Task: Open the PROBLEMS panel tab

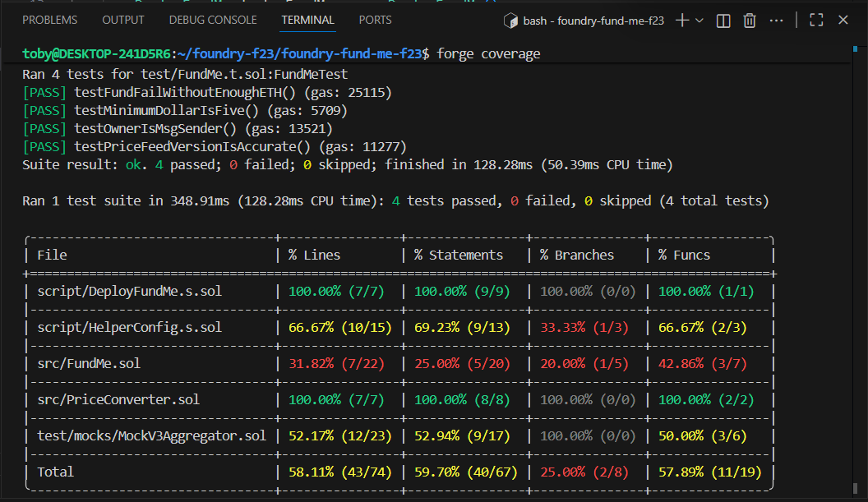Action: pos(50,20)
